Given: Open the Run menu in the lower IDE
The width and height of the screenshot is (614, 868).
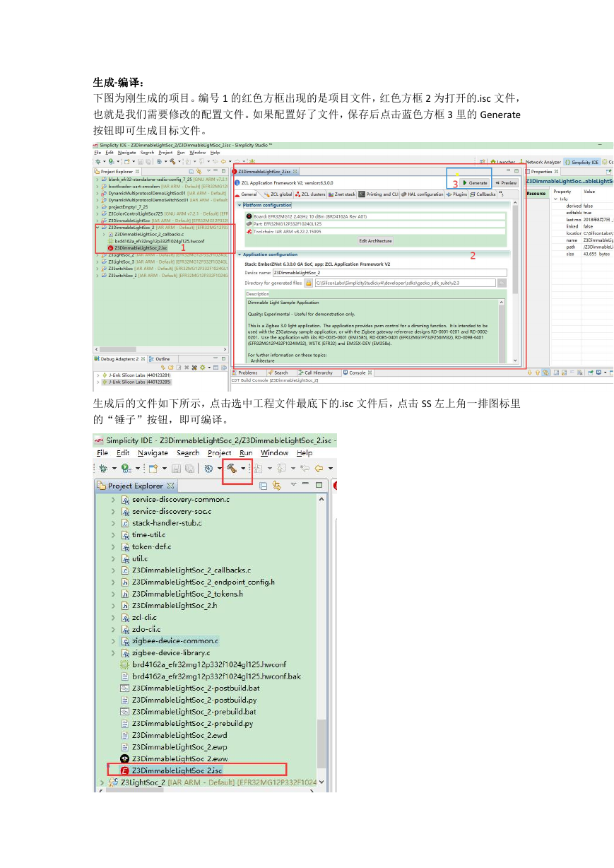Looking at the screenshot, I should 246,452.
